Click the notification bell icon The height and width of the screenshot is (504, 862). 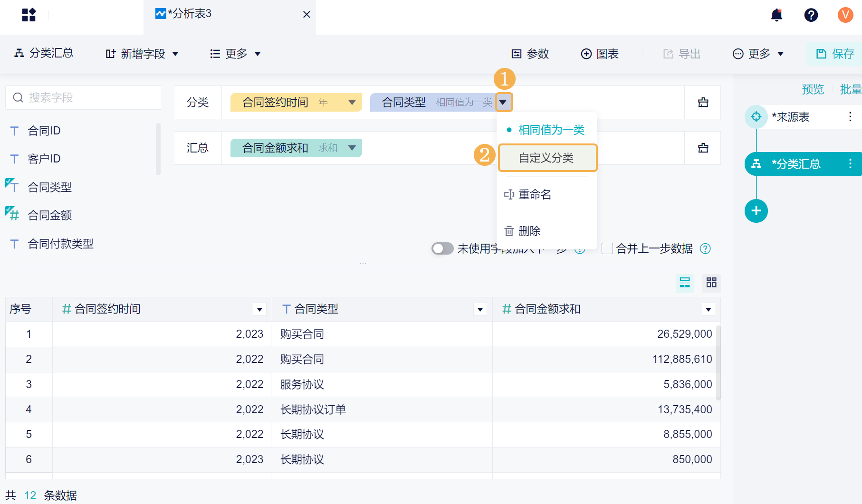pyautogui.click(x=776, y=15)
